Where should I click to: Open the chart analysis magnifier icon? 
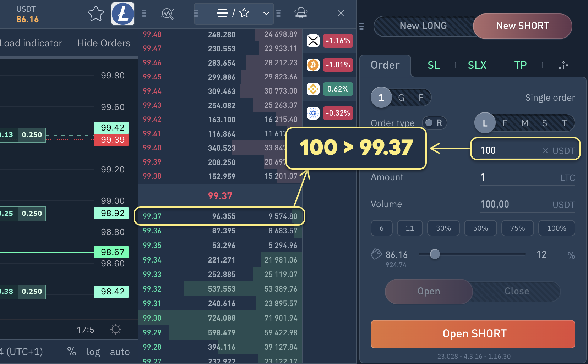[x=167, y=14]
